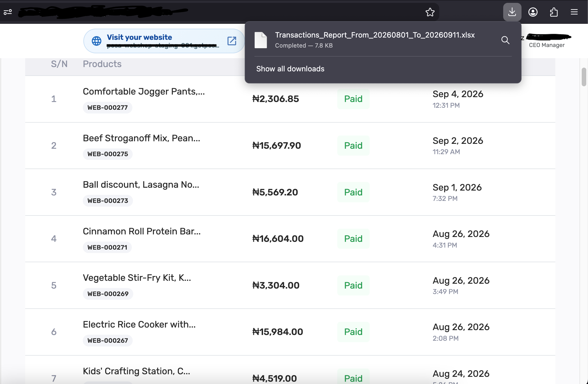
Task: Click the external link icon beside Visit your website
Action: [x=232, y=41]
